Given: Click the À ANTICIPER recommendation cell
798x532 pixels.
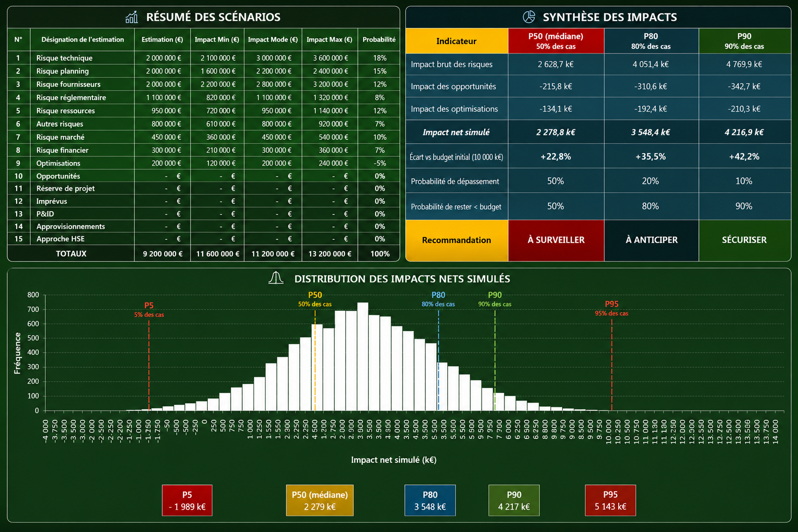Looking at the screenshot, I should tap(651, 240).
